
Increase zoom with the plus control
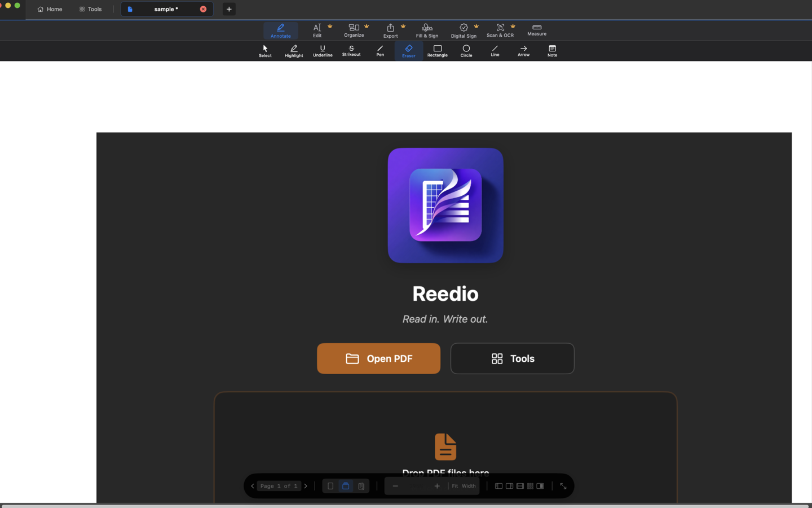tap(437, 486)
